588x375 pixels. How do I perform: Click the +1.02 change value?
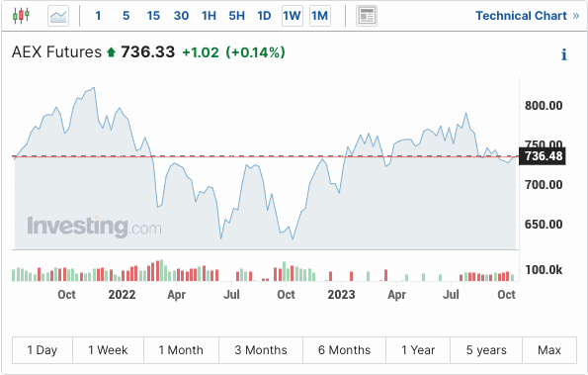201,52
